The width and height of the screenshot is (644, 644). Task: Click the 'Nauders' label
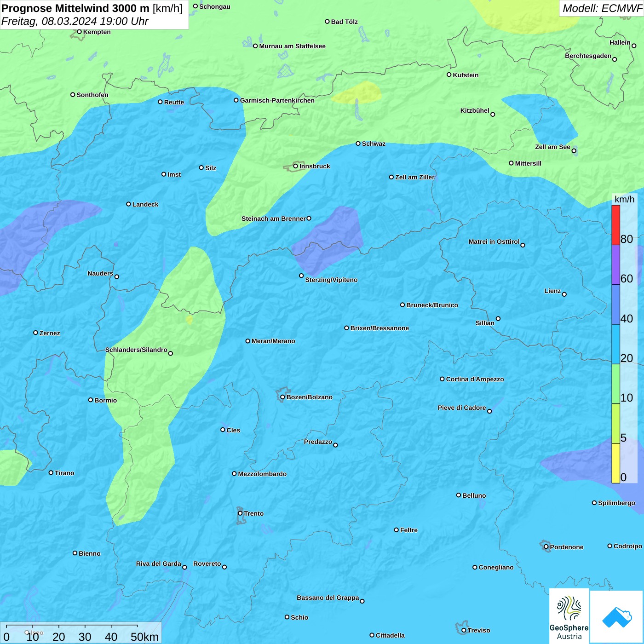click(x=100, y=273)
